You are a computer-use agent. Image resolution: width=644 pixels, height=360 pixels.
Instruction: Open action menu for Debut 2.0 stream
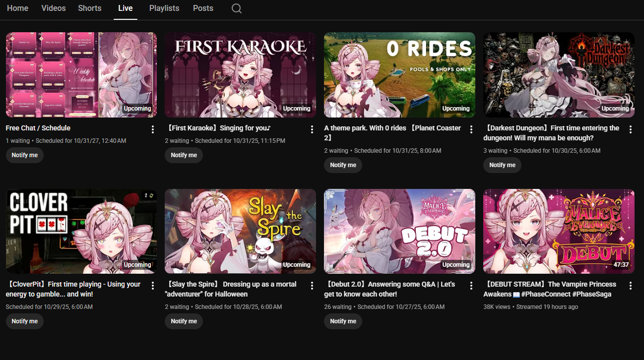tap(471, 286)
